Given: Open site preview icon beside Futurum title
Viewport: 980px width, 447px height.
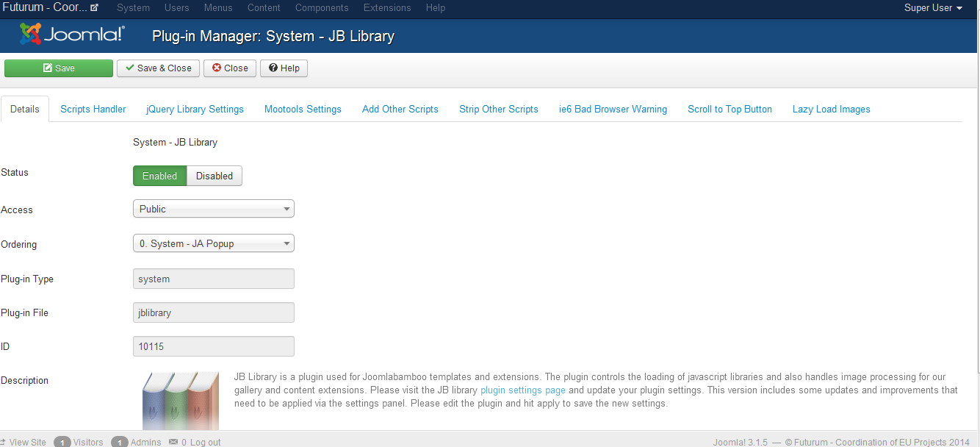Looking at the screenshot, I should coord(94,8).
